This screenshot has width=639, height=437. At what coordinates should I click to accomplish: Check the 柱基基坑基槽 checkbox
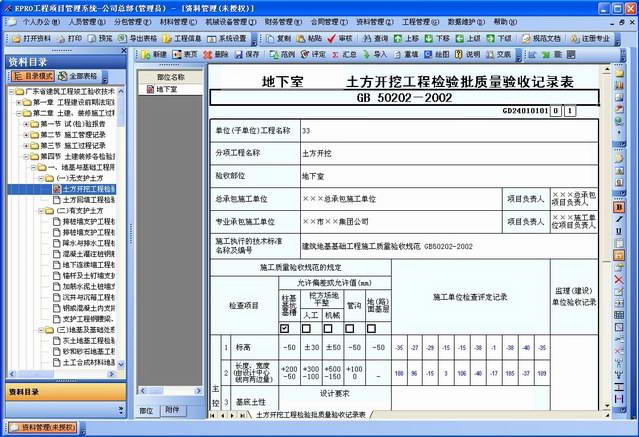tap(285, 328)
